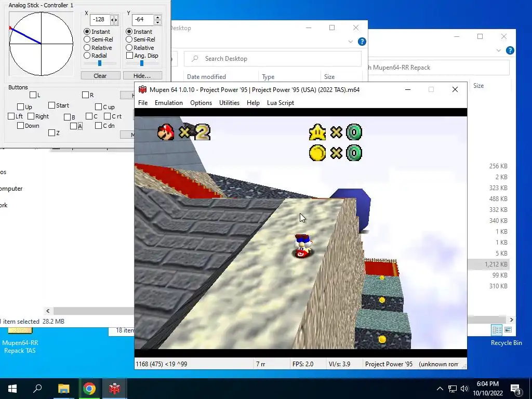Check the Z button checkbox
This screenshot has width=532, height=399.
coord(51,133)
